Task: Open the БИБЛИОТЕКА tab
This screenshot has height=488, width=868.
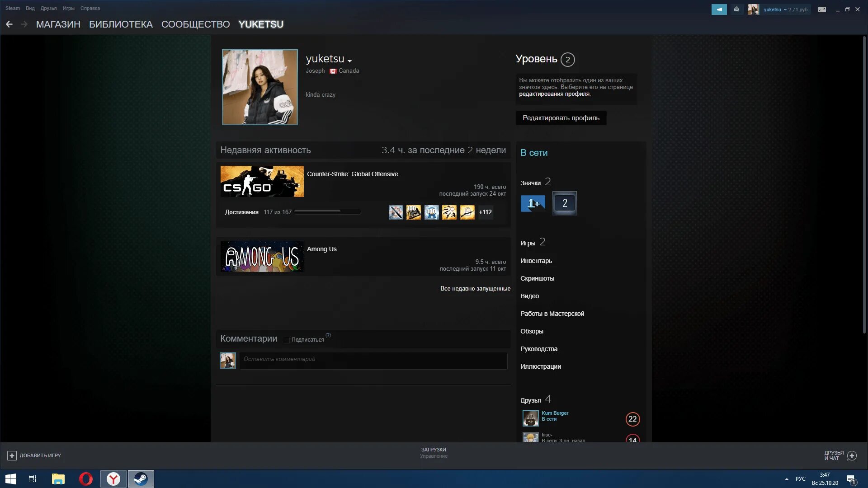Action: [x=121, y=24]
